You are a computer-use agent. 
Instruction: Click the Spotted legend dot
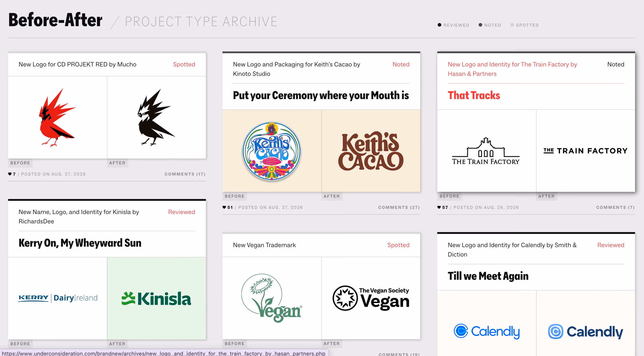pos(512,25)
